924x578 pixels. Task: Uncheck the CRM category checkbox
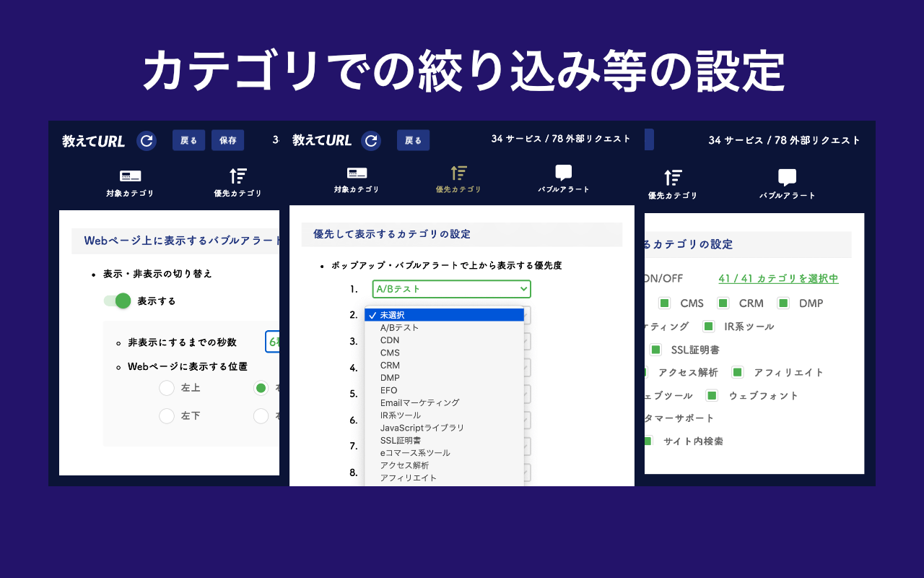[723, 303]
